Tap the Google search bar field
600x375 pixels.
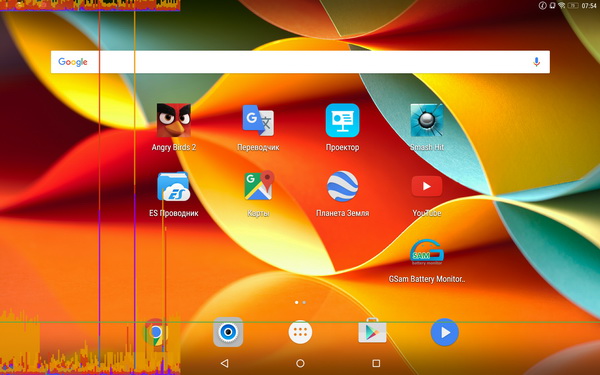tap(300, 62)
